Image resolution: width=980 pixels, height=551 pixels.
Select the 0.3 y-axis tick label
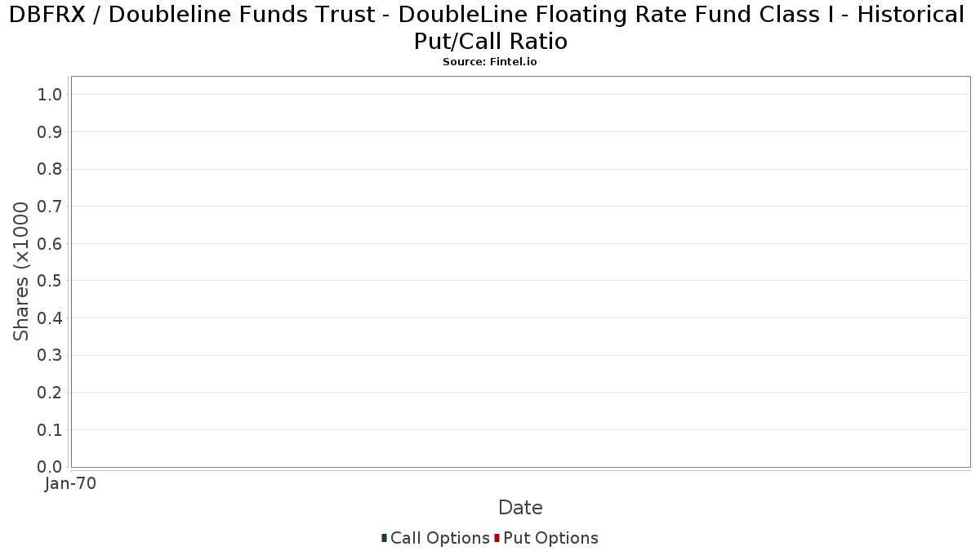click(50, 355)
